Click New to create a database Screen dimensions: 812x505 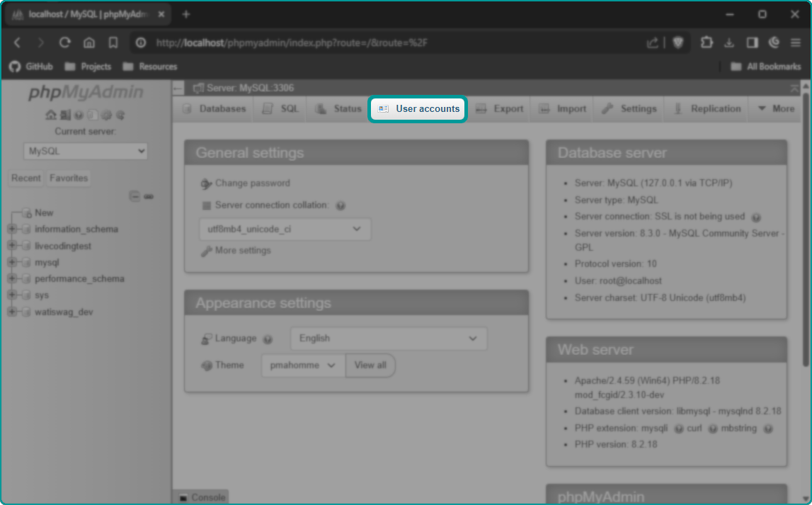(x=44, y=213)
